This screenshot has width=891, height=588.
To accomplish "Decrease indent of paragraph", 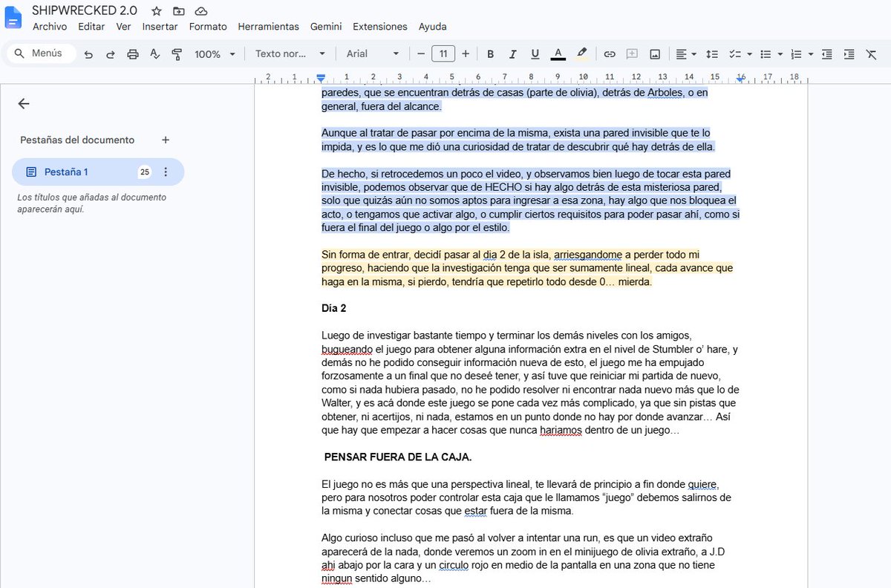I will [x=826, y=54].
